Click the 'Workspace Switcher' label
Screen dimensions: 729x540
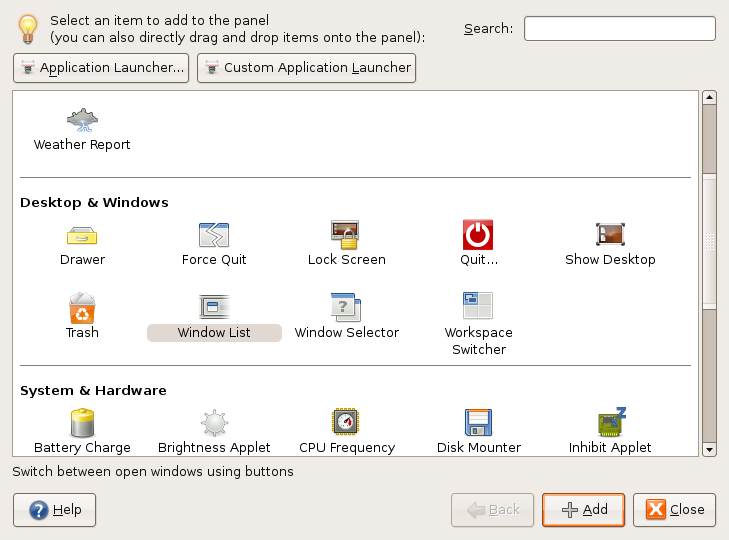(479, 341)
